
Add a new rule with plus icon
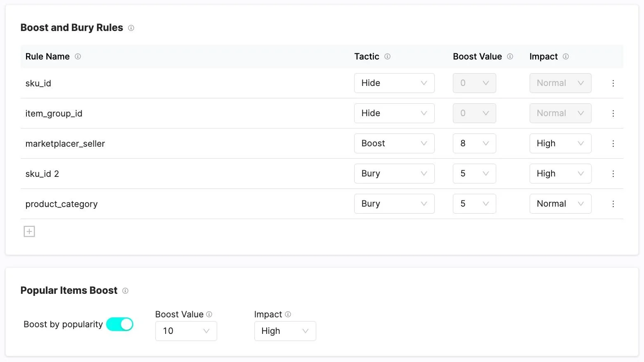pyautogui.click(x=29, y=231)
